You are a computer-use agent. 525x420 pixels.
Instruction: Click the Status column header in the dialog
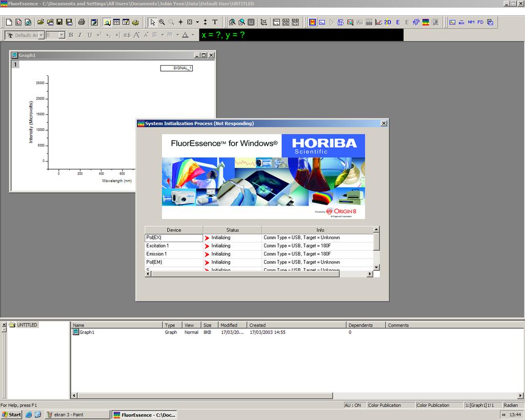coord(233,230)
